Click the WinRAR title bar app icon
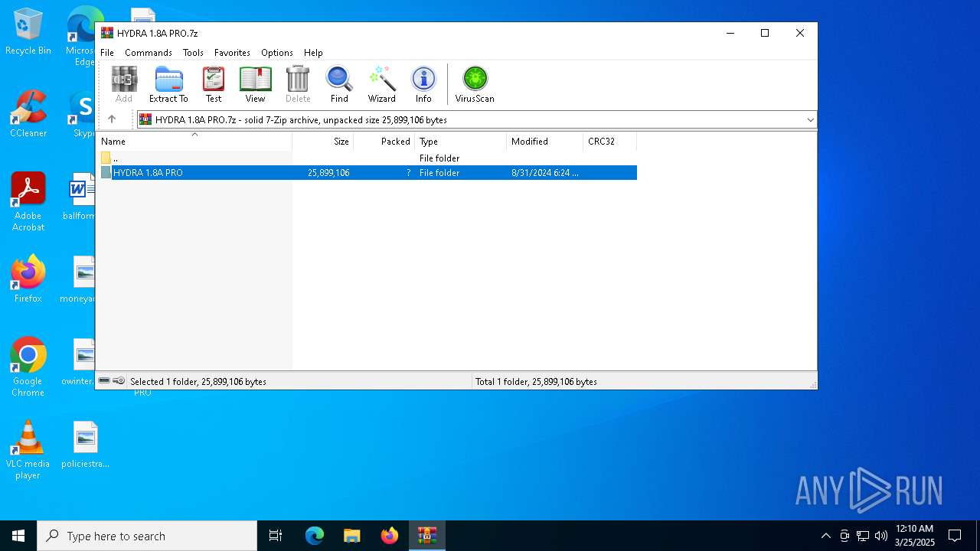980x551 pixels. point(107,33)
